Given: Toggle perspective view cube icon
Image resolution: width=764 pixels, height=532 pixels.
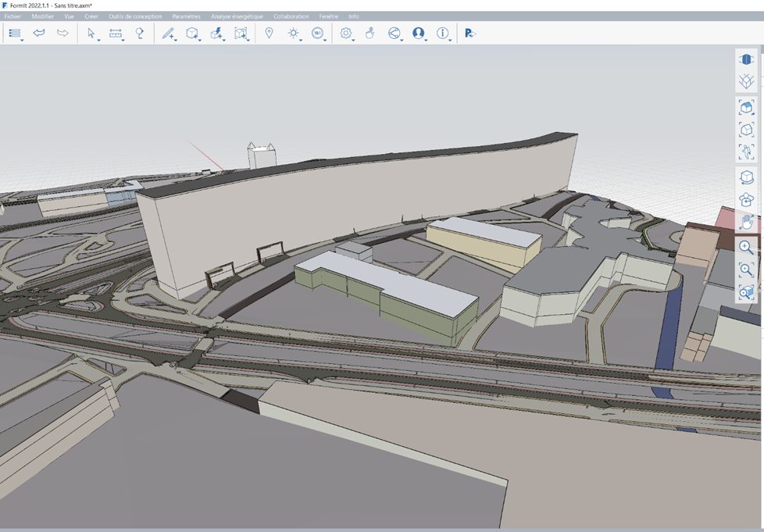Looking at the screenshot, I should pyautogui.click(x=746, y=59).
